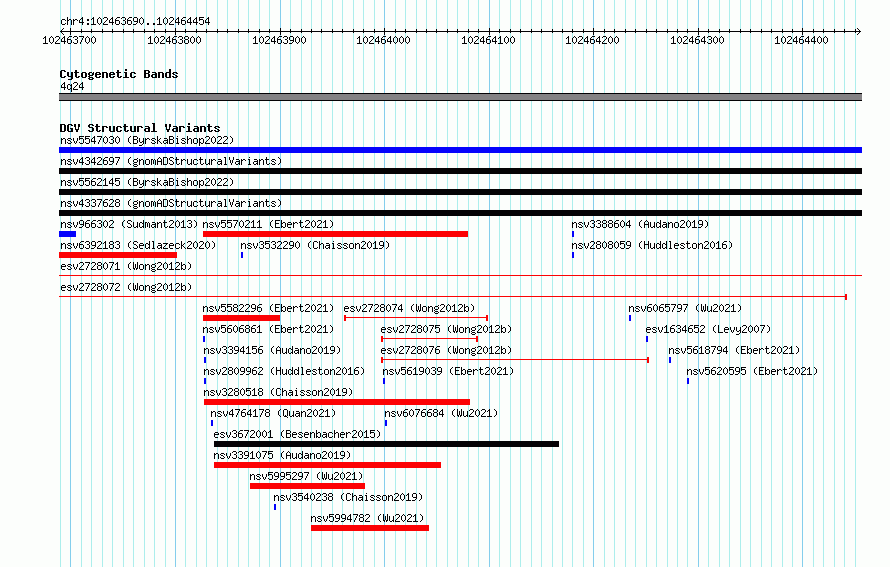The width and height of the screenshot is (890, 567).
Task: Select the nsv966302 (Sudmant2013) label
Action: click(x=129, y=224)
